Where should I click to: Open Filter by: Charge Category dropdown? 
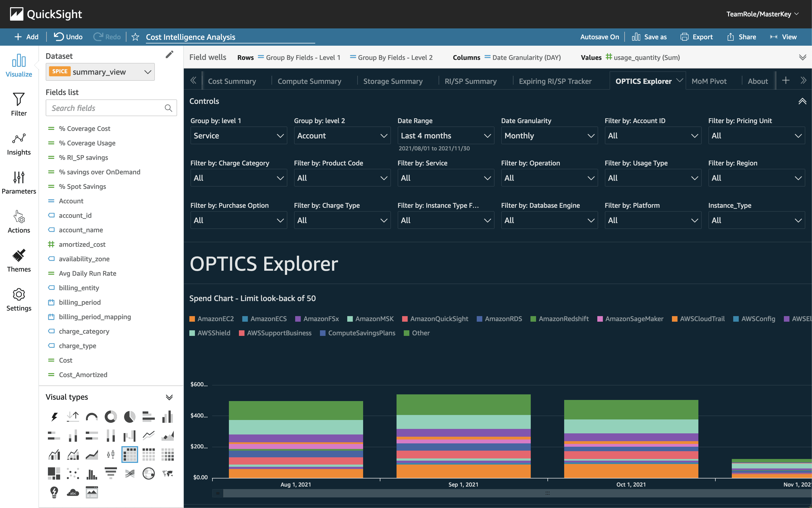click(x=238, y=178)
